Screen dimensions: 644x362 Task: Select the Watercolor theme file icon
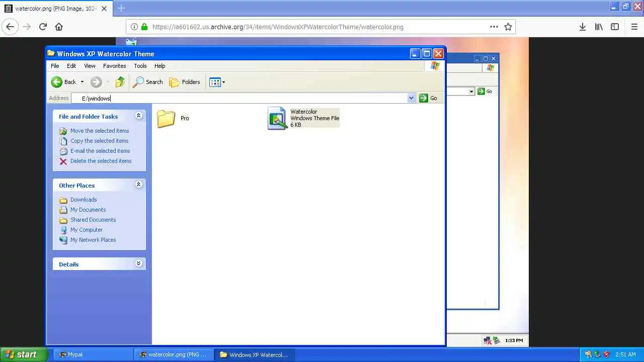click(x=278, y=118)
